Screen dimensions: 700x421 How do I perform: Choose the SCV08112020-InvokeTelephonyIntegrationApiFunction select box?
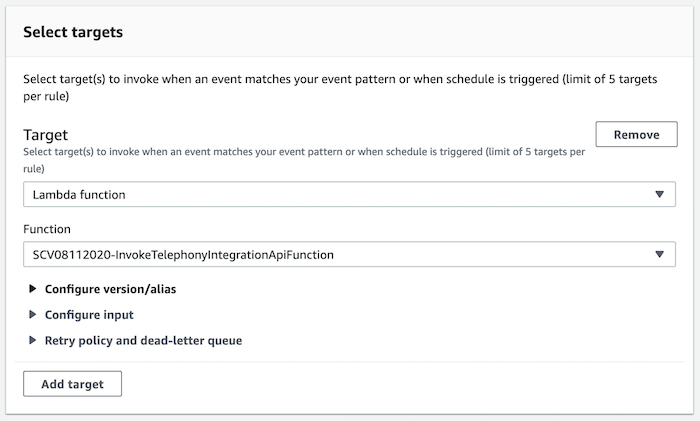pyautogui.click(x=349, y=254)
